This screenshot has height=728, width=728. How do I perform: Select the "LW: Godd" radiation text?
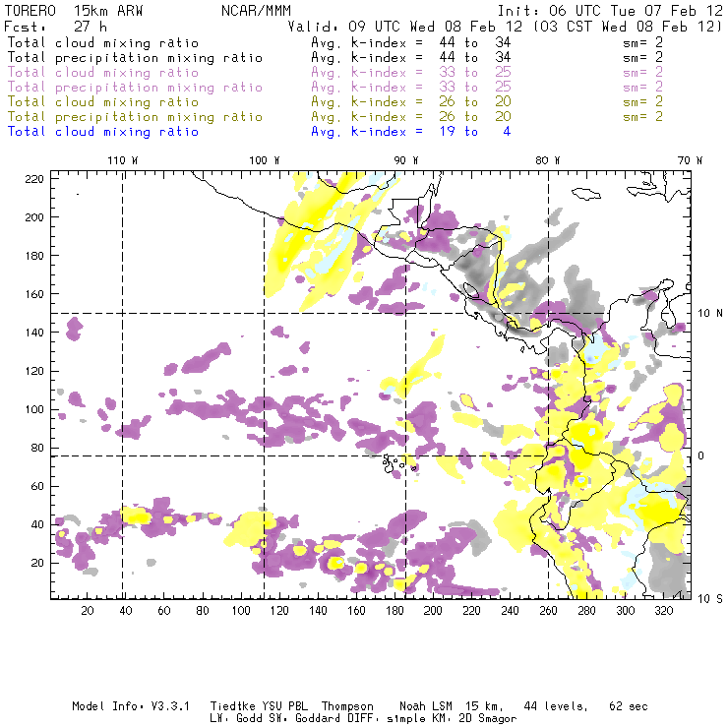(x=236, y=719)
